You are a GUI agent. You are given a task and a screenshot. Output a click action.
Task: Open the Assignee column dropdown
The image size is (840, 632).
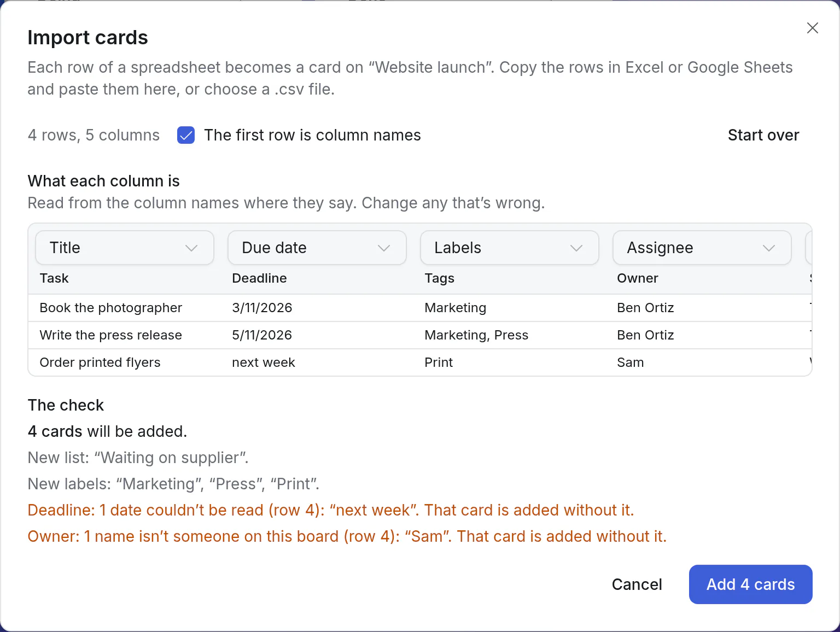coord(702,248)
